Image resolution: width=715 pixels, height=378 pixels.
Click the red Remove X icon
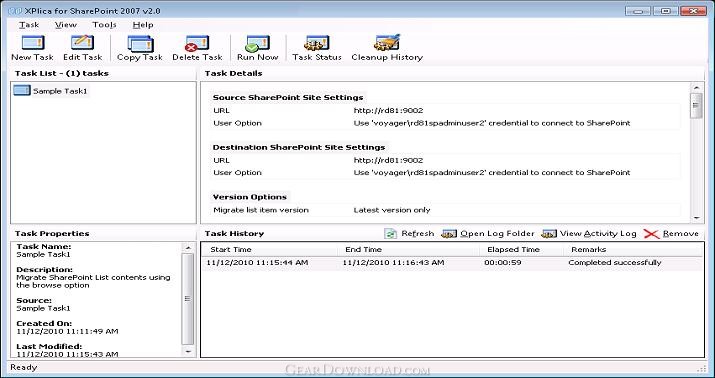tap(652, 234)
